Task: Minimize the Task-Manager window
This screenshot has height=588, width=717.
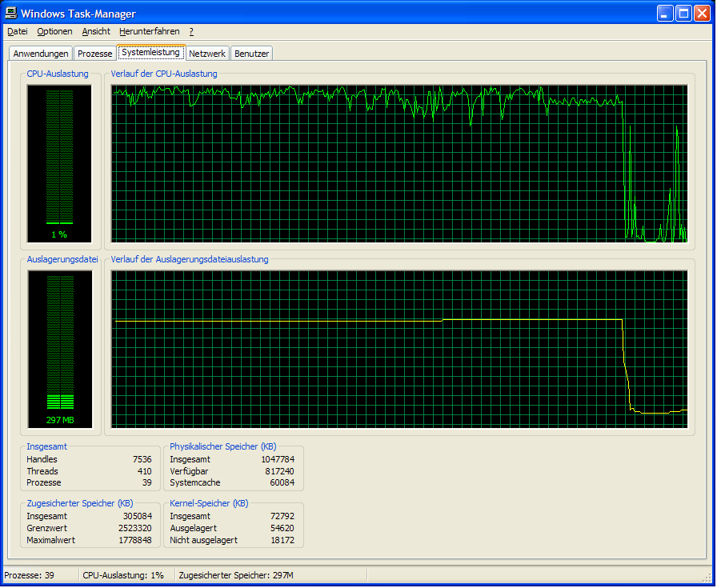Action: click(x=666, y=14)
